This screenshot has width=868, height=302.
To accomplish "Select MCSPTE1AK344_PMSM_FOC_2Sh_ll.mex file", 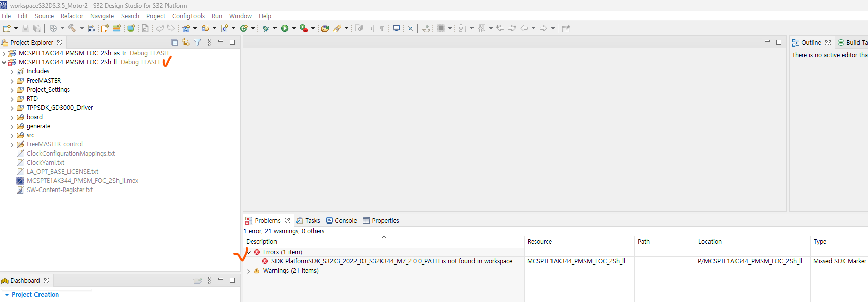I will 83,181.
